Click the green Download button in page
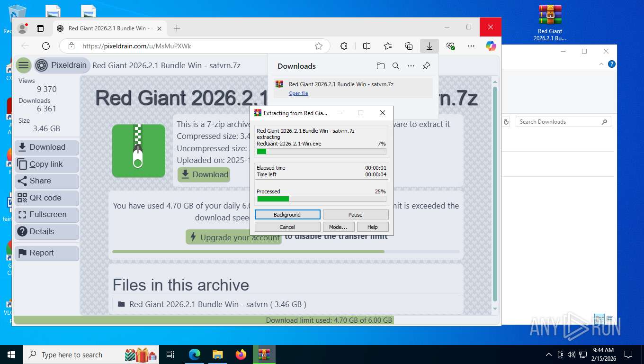This screenshot has width=644, height=364. point(204,174)
